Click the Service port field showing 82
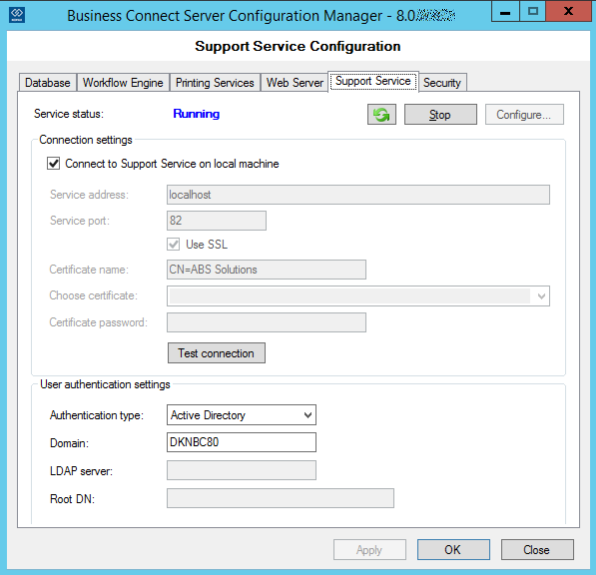Viewport: 596px width, 575px height. pyautogui.click(x=217, y=220)
